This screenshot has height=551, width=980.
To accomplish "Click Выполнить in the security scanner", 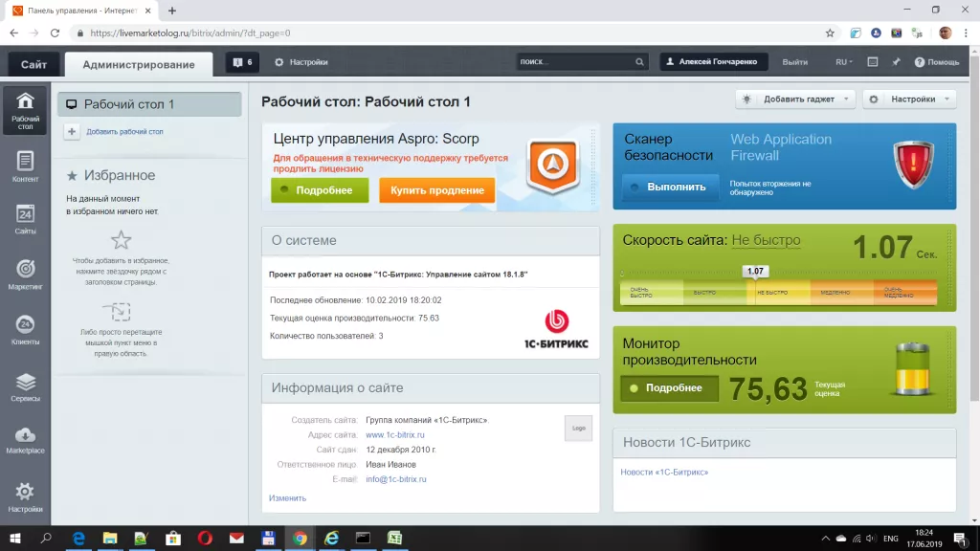I will (670, 187).
